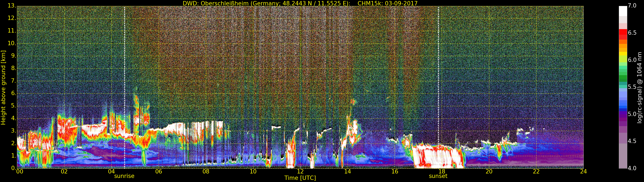
Task: Click the '24' tick on the time axis
Action: (583, 171)
